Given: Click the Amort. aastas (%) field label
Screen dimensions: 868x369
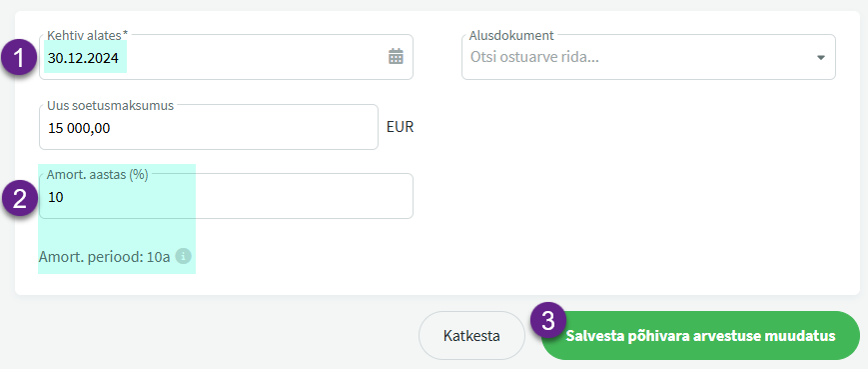Looking at the screenshot, I should pyautogui.click(x=98, y=175).
